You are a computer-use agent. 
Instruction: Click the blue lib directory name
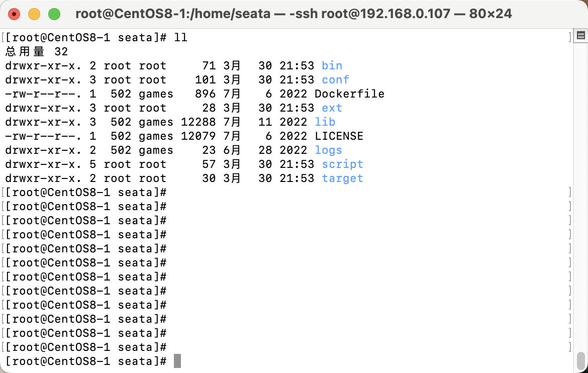coord(325,122)
